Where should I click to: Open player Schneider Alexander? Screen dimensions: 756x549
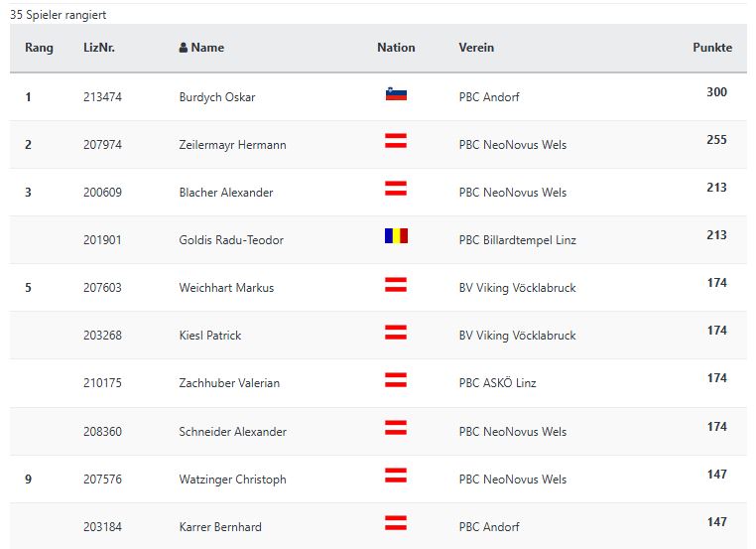point(232,431)
